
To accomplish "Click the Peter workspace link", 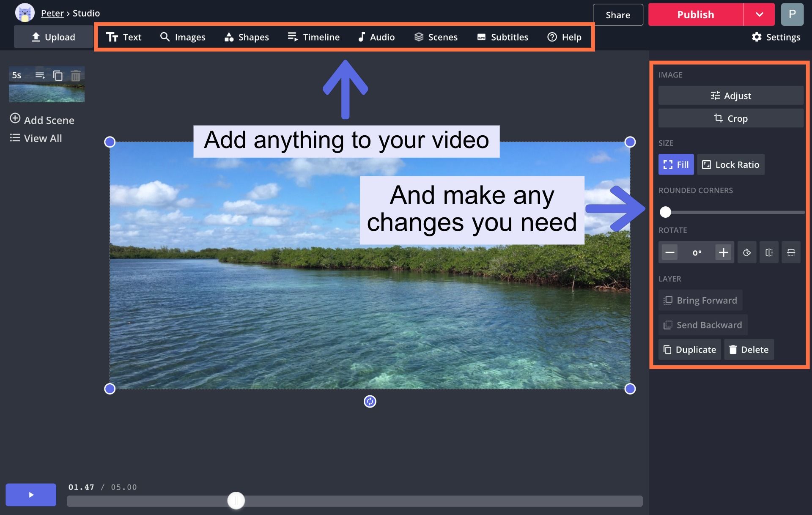I will tap(52, 13).
